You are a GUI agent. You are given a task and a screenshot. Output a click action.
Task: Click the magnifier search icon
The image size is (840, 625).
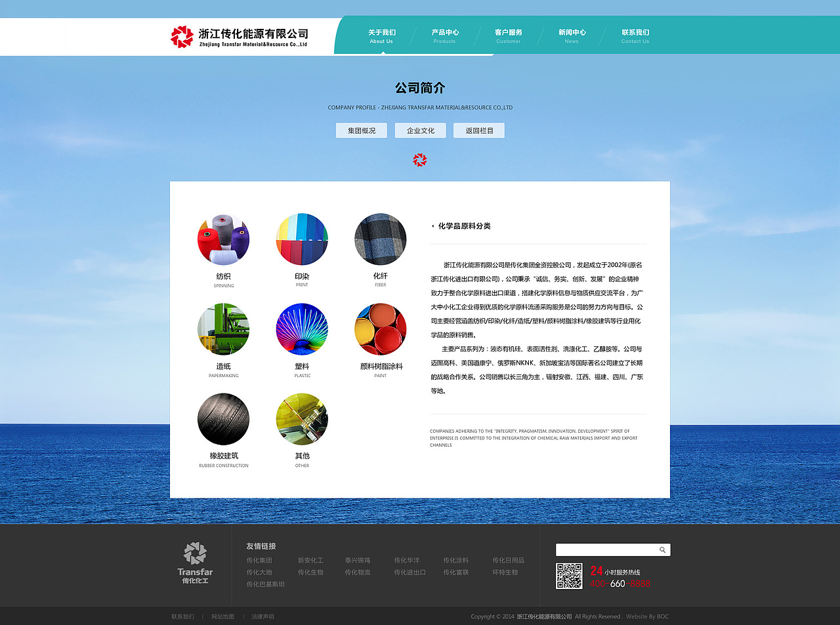[663, 550]
